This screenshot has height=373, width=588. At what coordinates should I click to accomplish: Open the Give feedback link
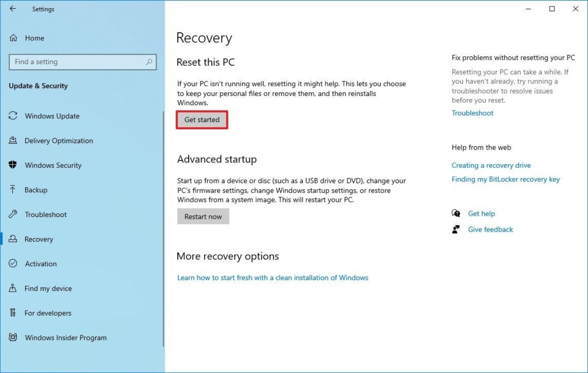[491, 229]
